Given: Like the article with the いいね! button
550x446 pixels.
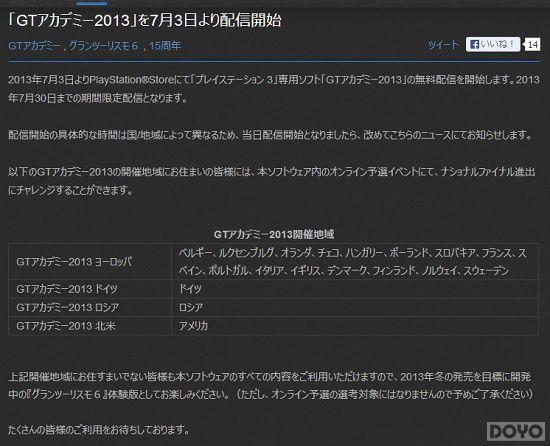Looking at the screenshot, I should click(493, 45).
